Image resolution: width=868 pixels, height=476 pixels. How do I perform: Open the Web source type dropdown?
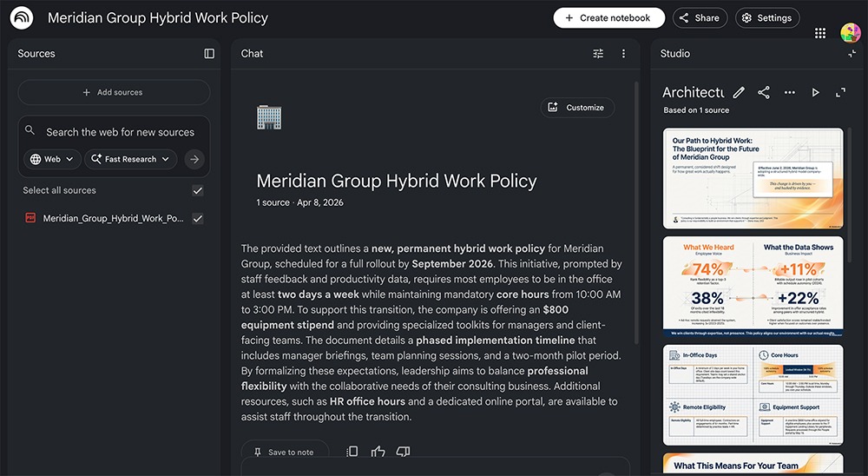click(52, 159)
